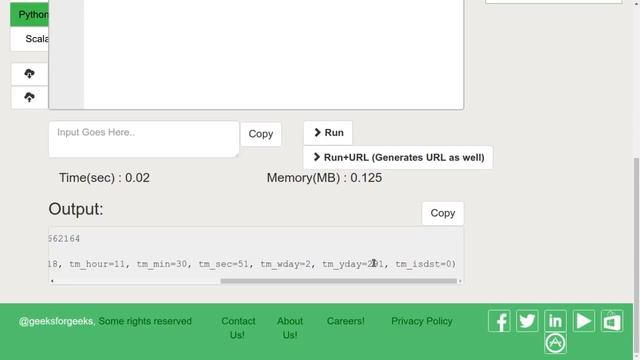Click the Time(sec) : 0.02 text

(x=104, y=178)
